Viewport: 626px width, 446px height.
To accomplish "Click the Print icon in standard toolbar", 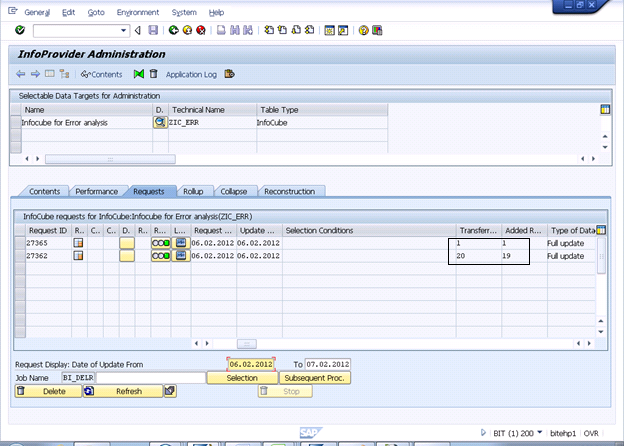I will 221,30.
